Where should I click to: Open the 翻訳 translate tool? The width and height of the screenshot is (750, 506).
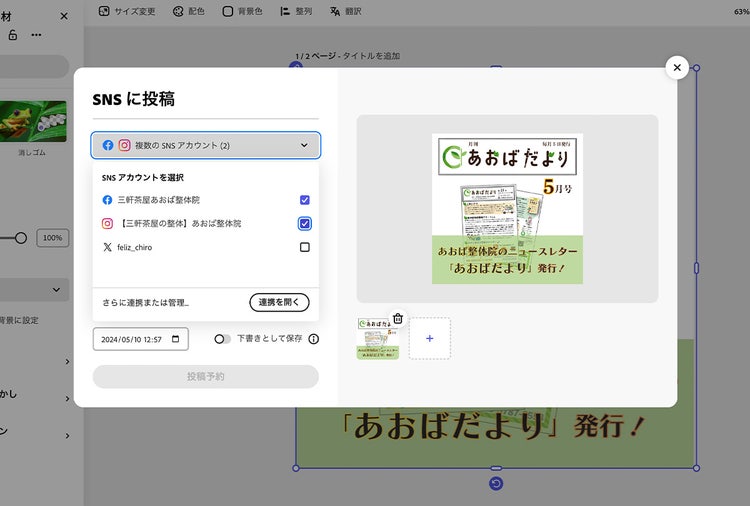[345, 11]
